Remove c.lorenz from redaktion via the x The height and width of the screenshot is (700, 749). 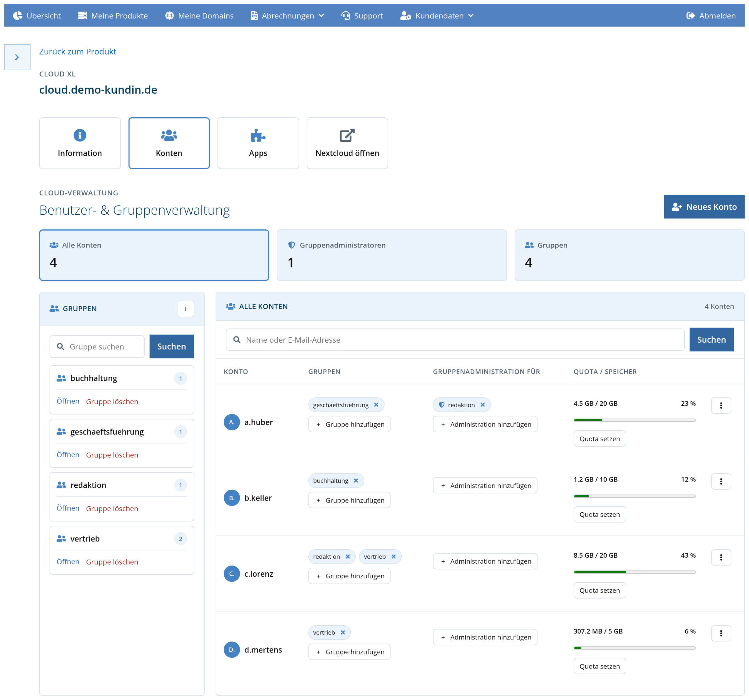[347, 556]
